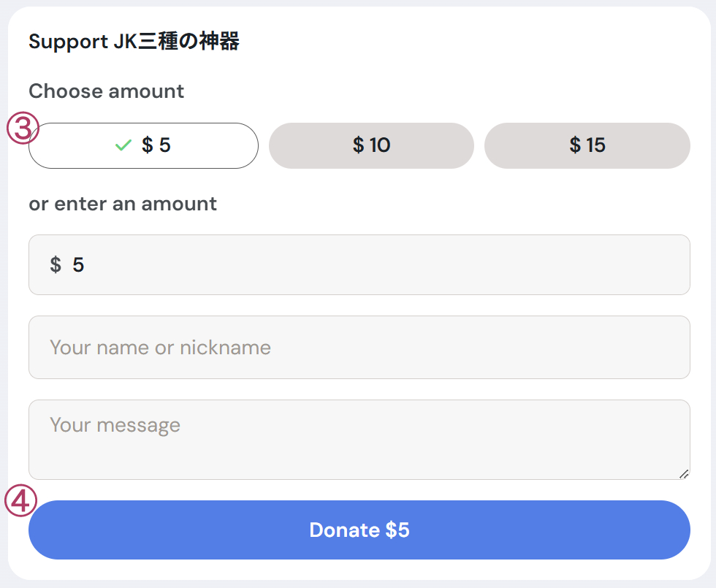Choose the middle $10 amount option
Image resolution: width=716 pixels, height=588 pixels.
click(371, 145)
